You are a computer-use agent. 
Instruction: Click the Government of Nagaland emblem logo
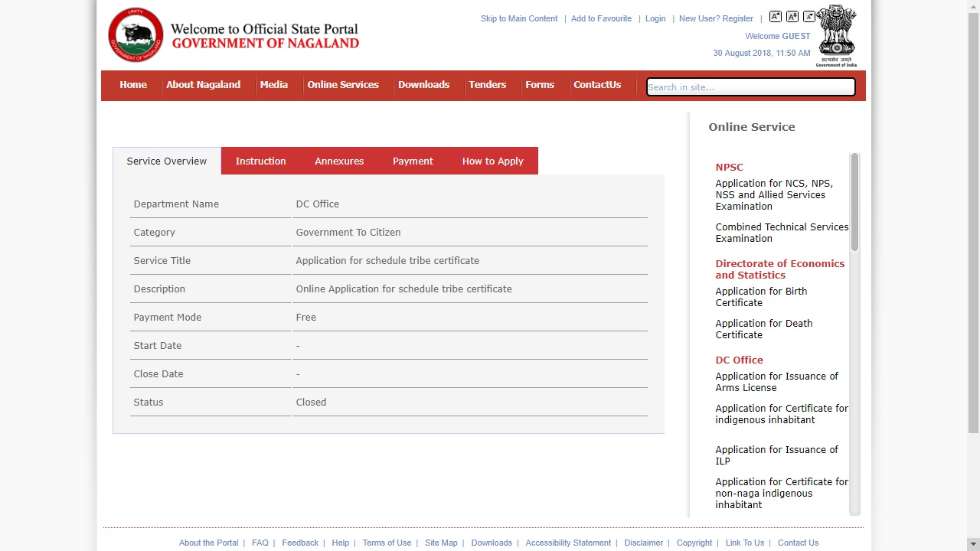point(135,34)
